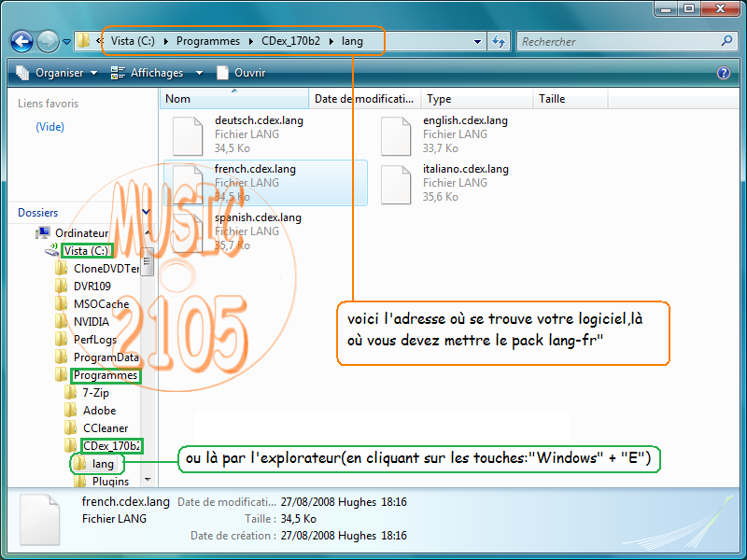Select the Plugins folder in tree

point(110,482)
